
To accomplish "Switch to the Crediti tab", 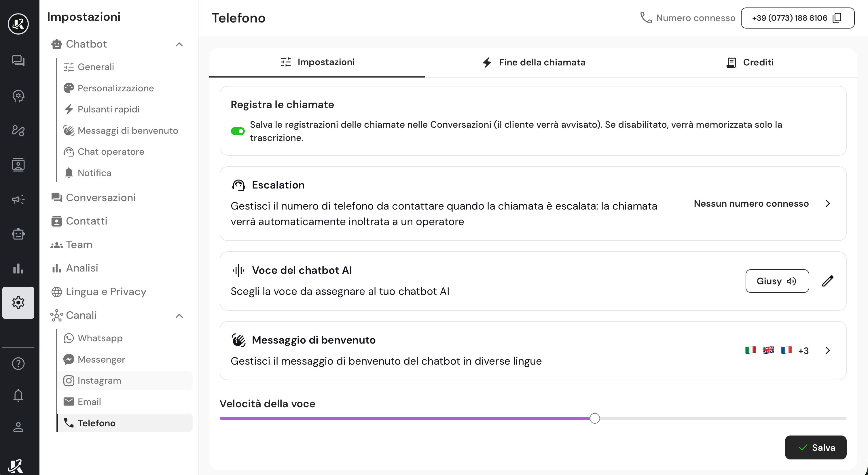I will [749, 62].
